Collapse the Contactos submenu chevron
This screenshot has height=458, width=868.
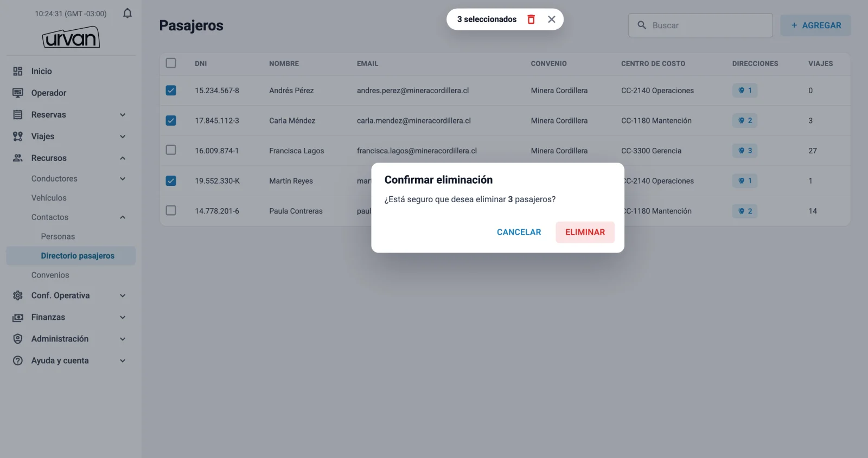[x=123, y=217]
